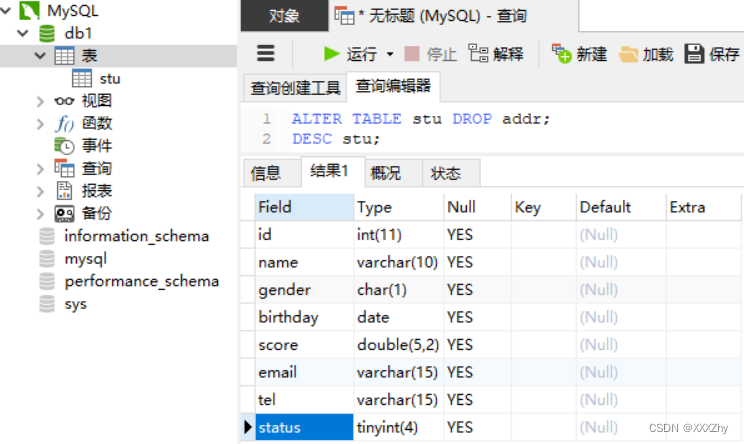Open the 概况 profile tab
The image size is (744, 444).
point(393,173)
